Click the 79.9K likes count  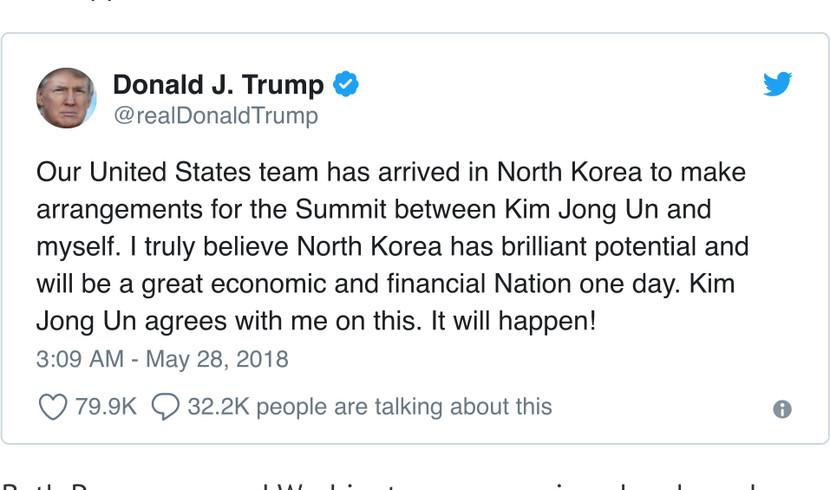click(105, 407)
